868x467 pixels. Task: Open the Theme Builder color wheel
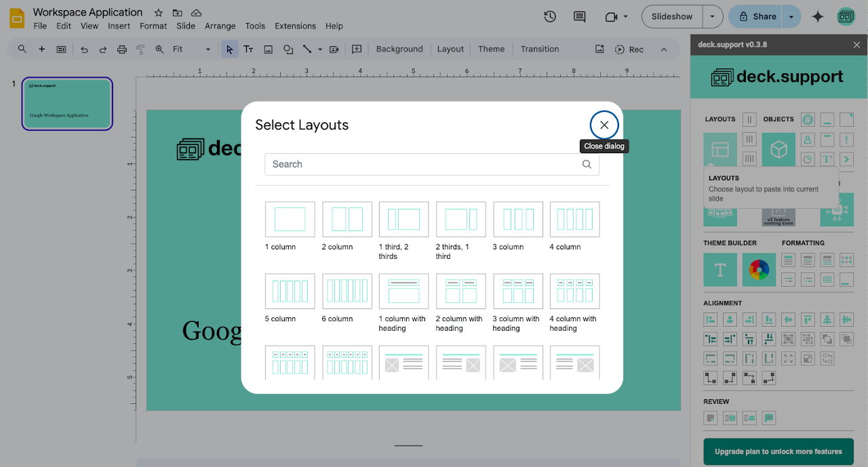[x=759, y=270]
